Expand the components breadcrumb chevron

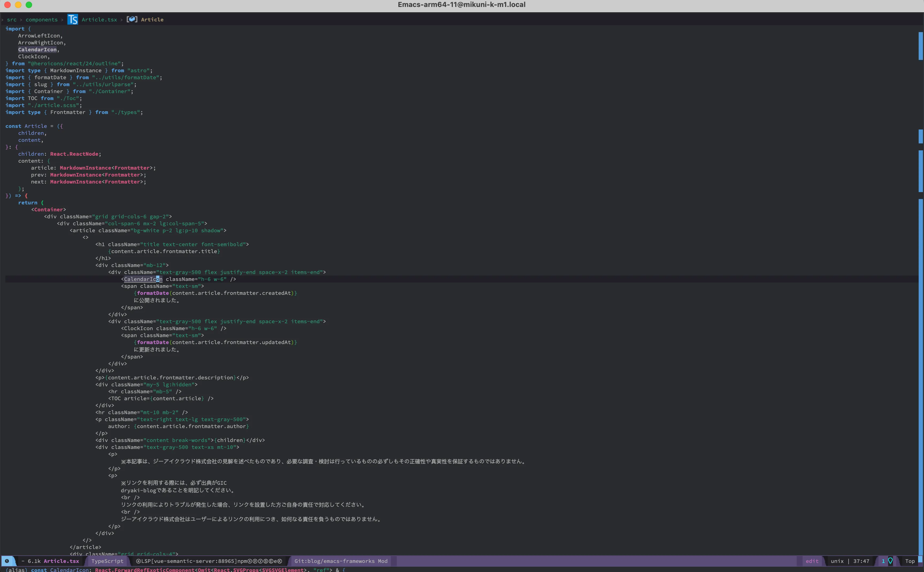[62, 19]
